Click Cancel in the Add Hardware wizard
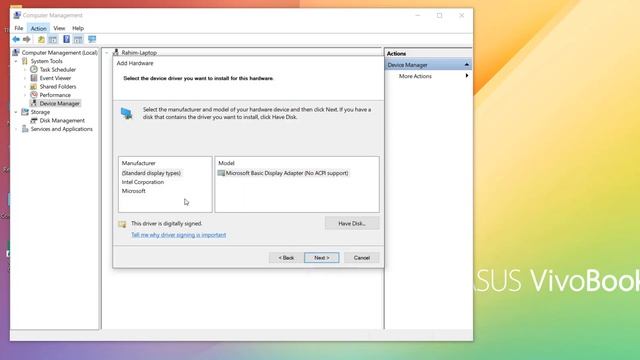 tap(362, 258)
